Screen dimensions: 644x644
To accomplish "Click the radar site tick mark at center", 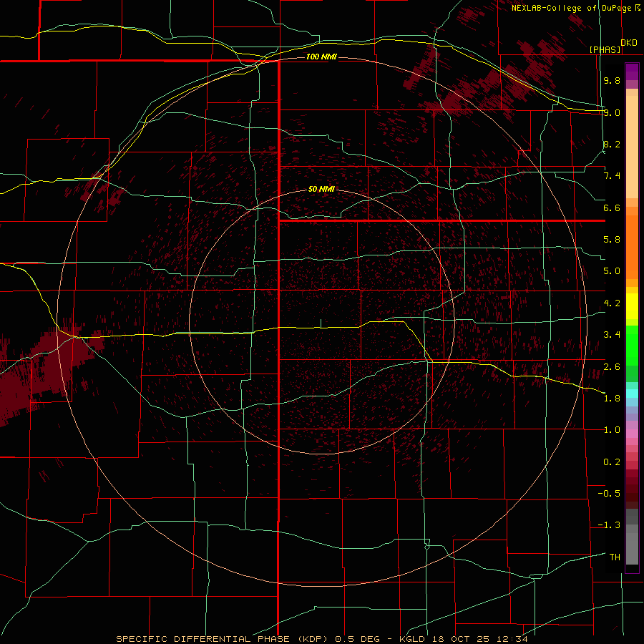I will point(321,323).
